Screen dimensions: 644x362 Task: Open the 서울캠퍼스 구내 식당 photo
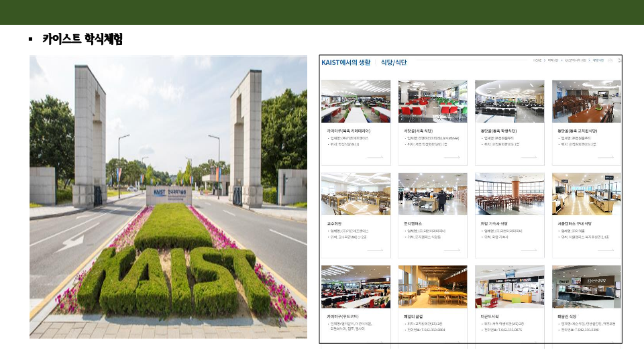586,194
